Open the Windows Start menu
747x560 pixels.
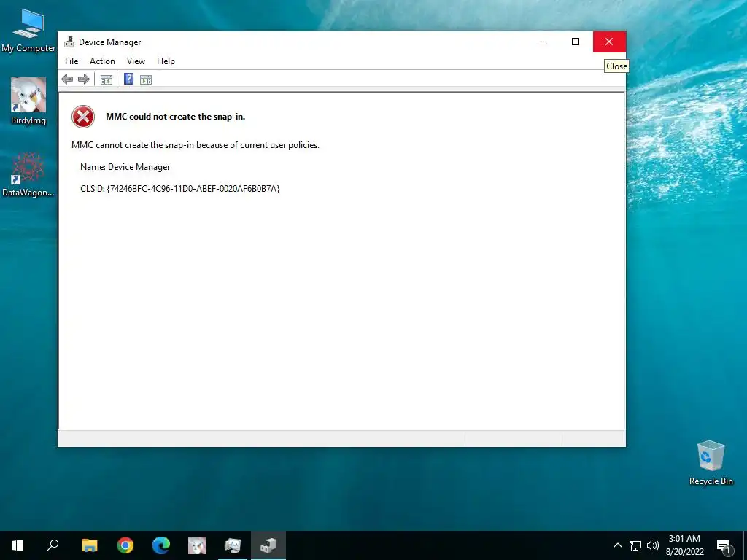18,545
